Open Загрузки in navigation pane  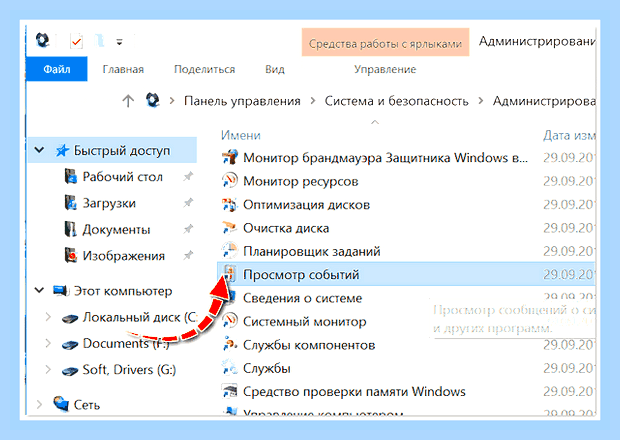[x=109, y=203]
